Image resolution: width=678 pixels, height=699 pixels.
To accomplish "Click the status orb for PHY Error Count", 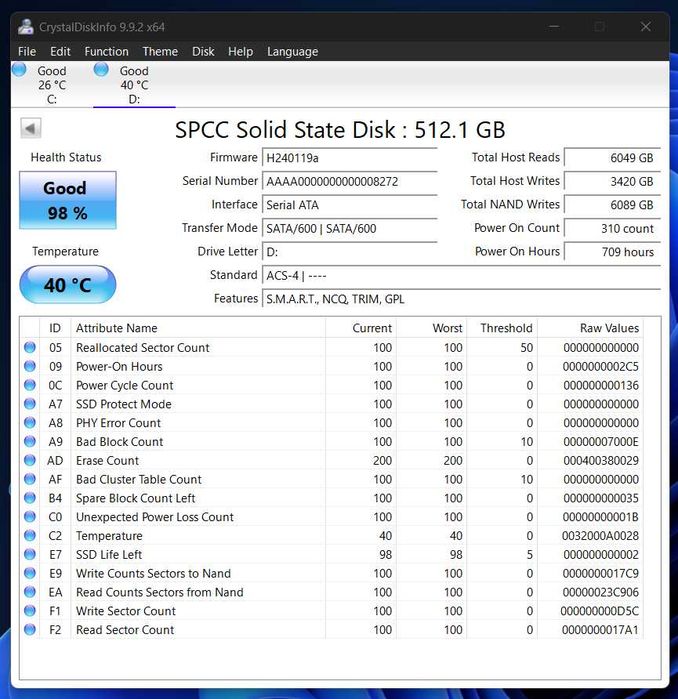I will (x=30, y=422).
